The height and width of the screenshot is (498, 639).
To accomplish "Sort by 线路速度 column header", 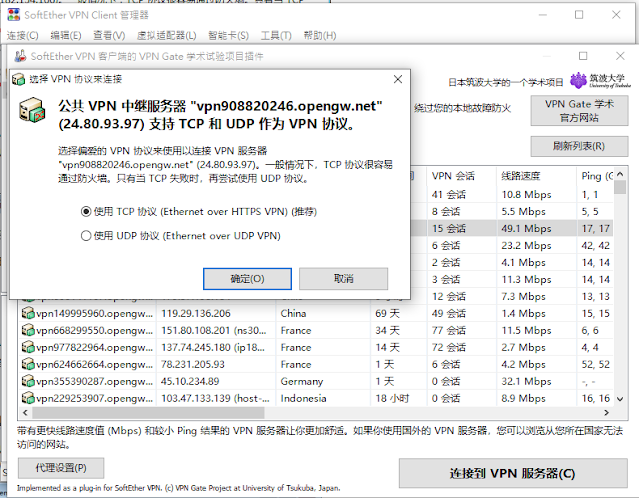I will point(537,176).
